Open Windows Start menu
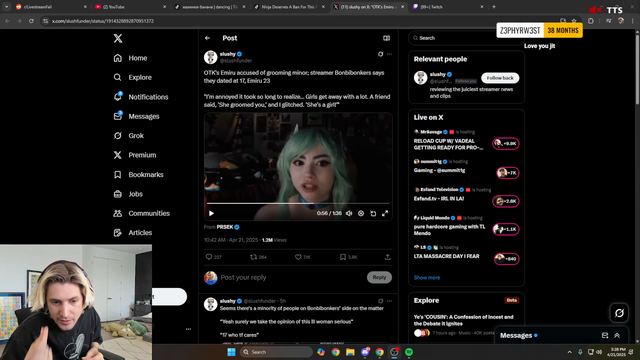Image resolution: width=640 pixels, height=360 pixels. click(x=231, y=352)
